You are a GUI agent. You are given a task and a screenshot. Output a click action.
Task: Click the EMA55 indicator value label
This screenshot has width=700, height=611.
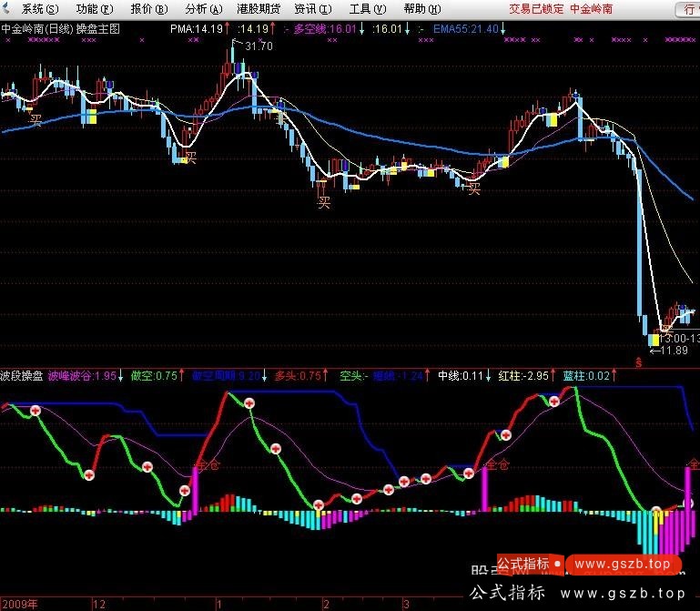(x=466, y=29)
